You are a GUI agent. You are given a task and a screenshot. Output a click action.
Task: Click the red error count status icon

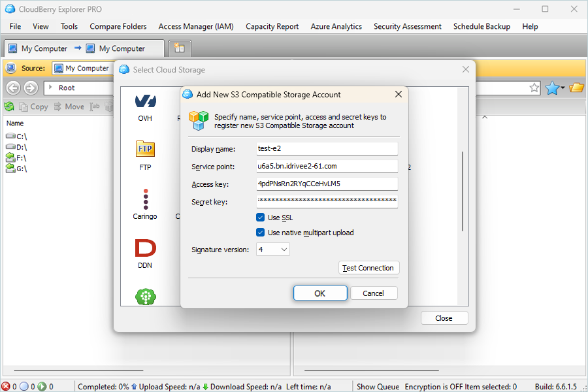pos(6,386)
